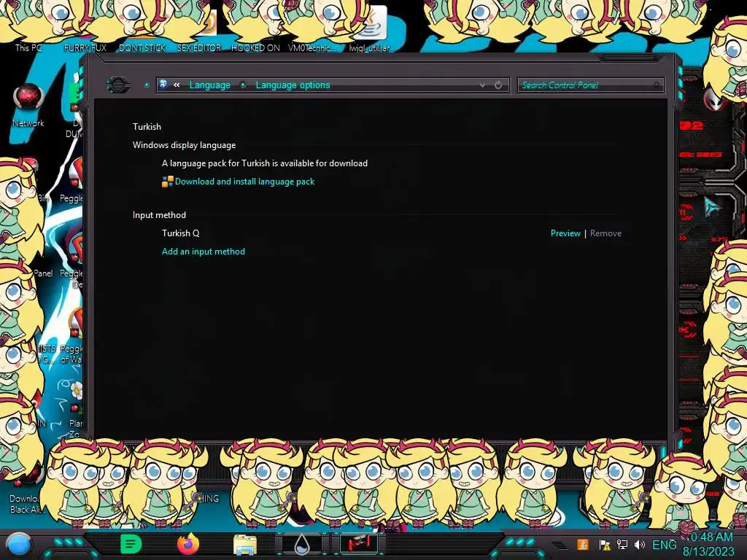The height and width of the screenshot is (560, 747).
Task: Click Remove for Turkish Q
Action: tap(605, 233)
